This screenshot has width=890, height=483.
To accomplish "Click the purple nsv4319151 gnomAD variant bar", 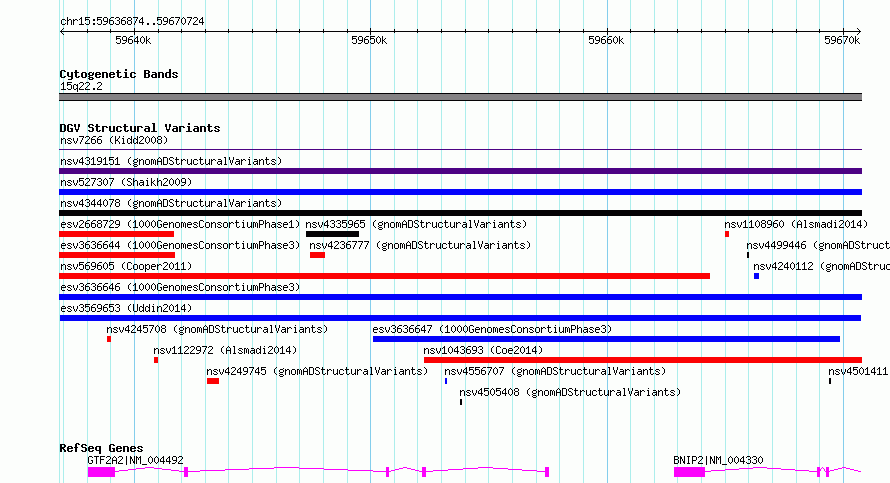I will click(460, 171).
